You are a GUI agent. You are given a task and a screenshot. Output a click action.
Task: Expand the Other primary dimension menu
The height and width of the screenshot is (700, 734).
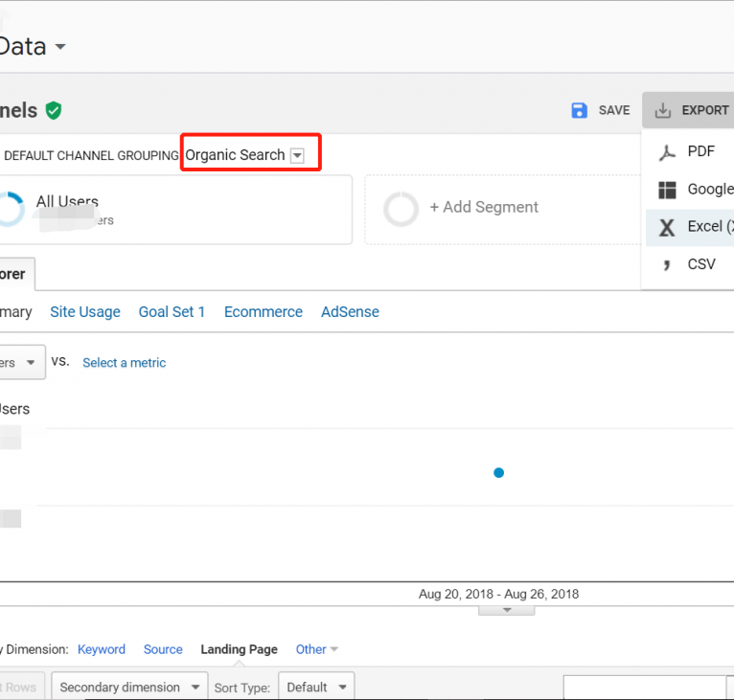pos(316,649)
